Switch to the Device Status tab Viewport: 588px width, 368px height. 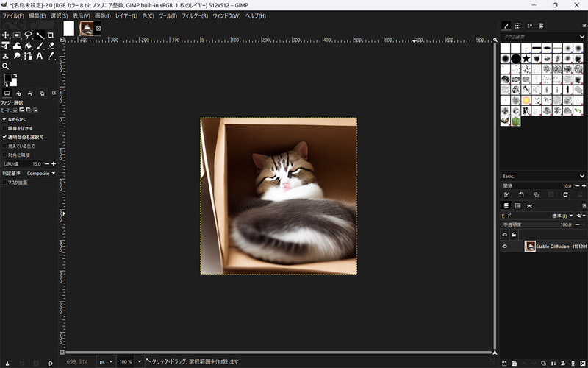point(19,93)
